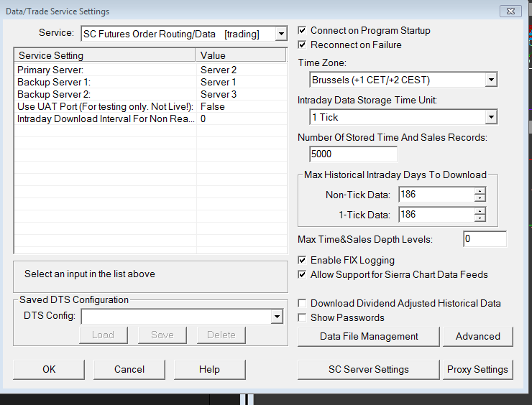Click the Value column header

[x=241, y=55]
